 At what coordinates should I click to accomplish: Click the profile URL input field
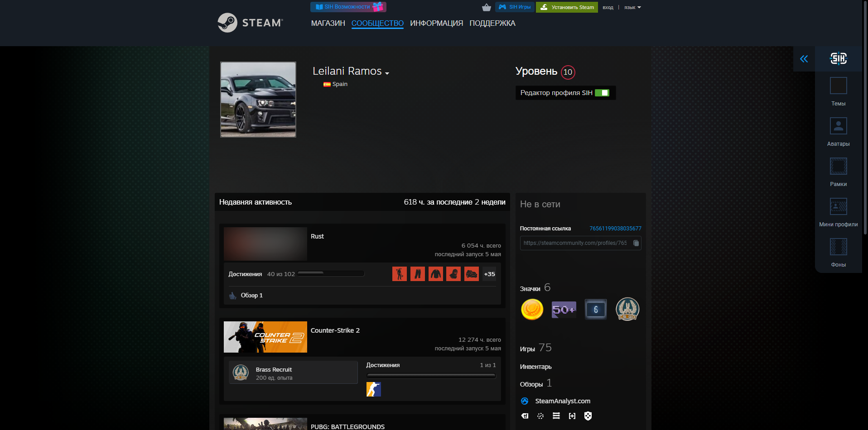click(x=580, y=243)
